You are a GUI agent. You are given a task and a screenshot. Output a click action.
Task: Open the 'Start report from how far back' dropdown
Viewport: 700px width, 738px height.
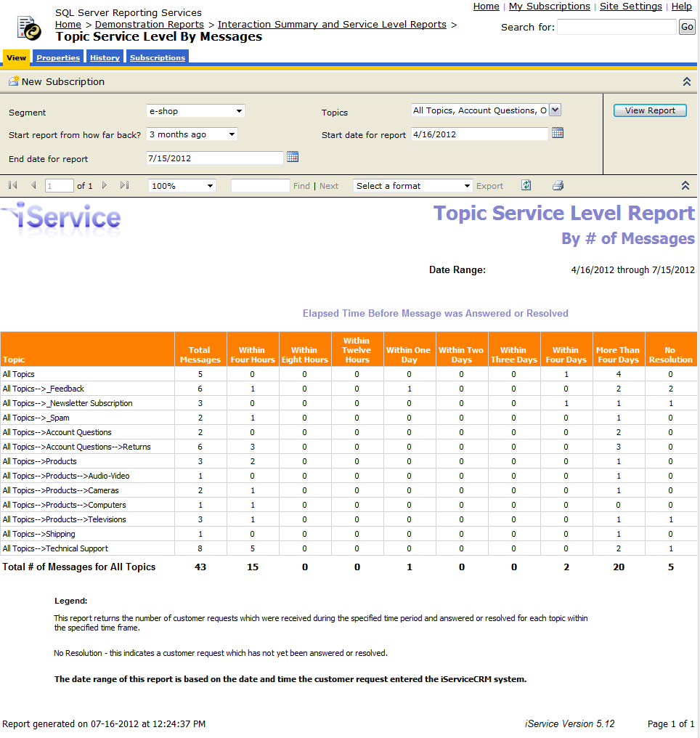(x=192, y=134)
